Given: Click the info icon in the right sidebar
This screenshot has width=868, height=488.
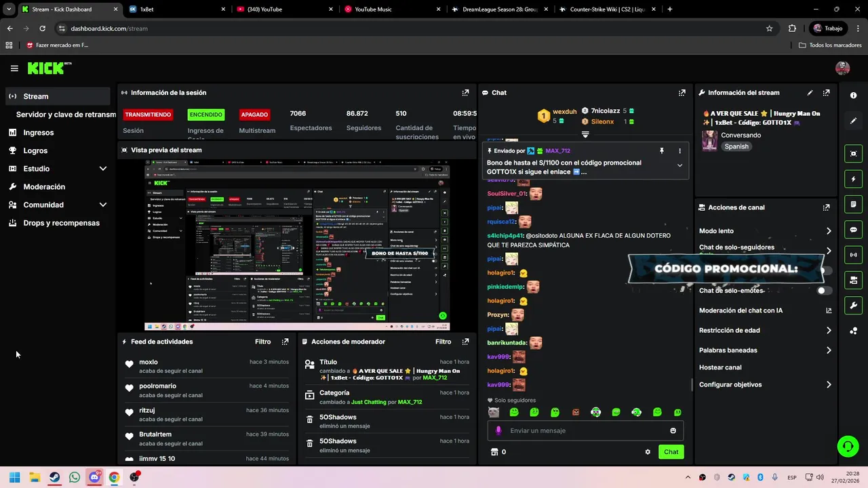Looking at the screenshot, I should click(853, 96).
